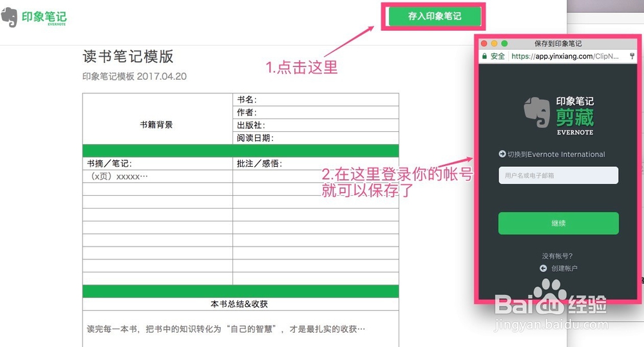Click the 本书总结&收获 heading cell
Screen dimensions: 644x347
(241, 304)
